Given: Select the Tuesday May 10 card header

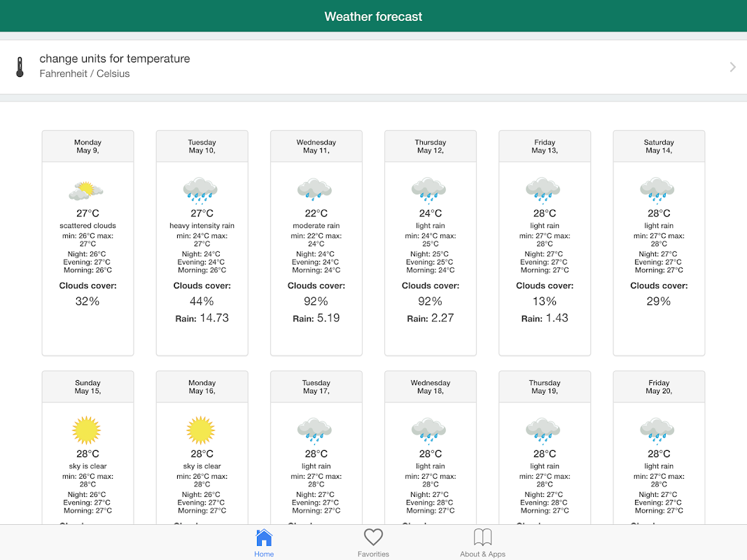Looking at the screenshot, I should [202, 146].
